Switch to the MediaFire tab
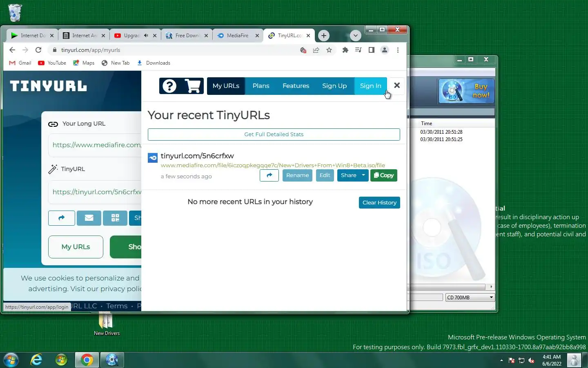Viewport: 588px width, 368px height. point(238,36)
